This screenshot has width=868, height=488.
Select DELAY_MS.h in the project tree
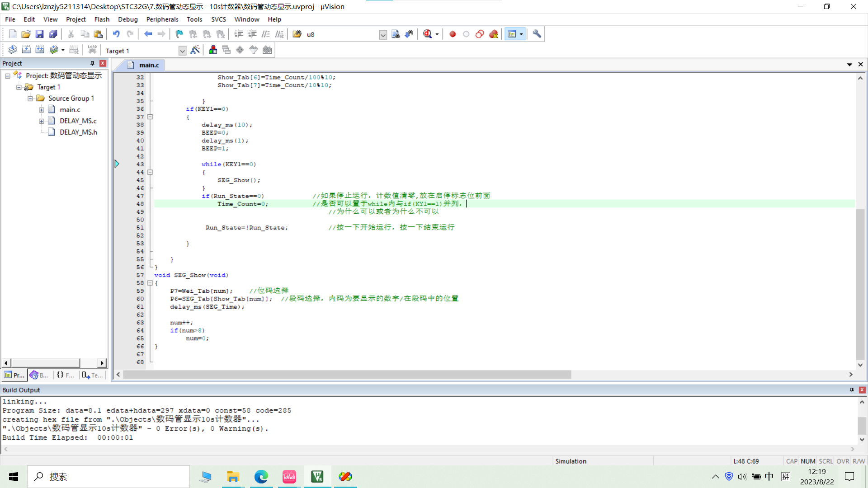pyautogui.click(x=78, y=132)
